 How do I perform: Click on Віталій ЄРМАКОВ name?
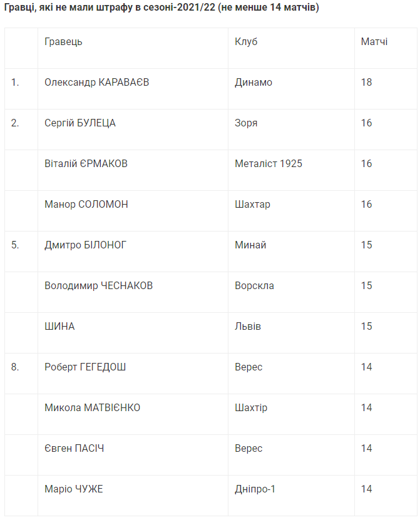86,164
